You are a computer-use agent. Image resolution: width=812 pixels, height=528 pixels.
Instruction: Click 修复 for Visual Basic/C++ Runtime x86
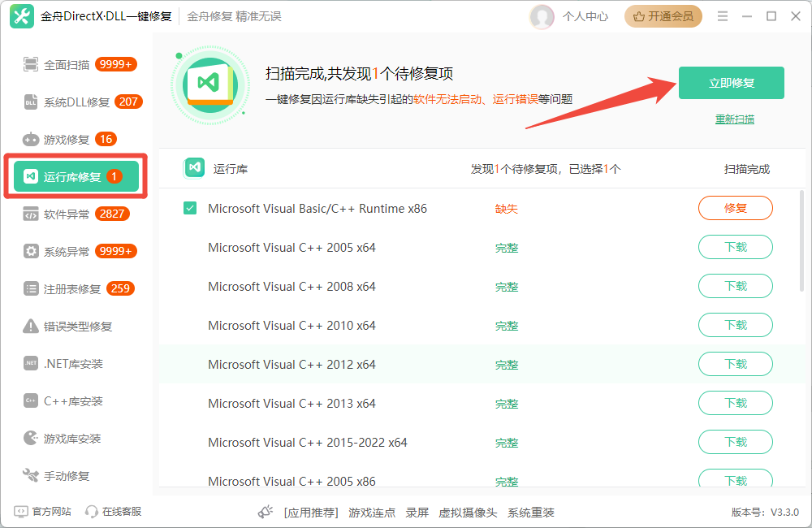click(x=736, y=208)
